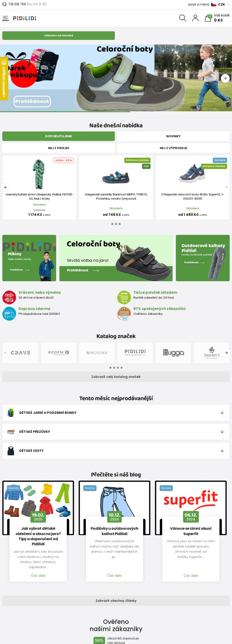Select the Nej z Pidilidi tab
Viewport: 232px width, 644px height.
pyautogui.click(x=59, y=148)
